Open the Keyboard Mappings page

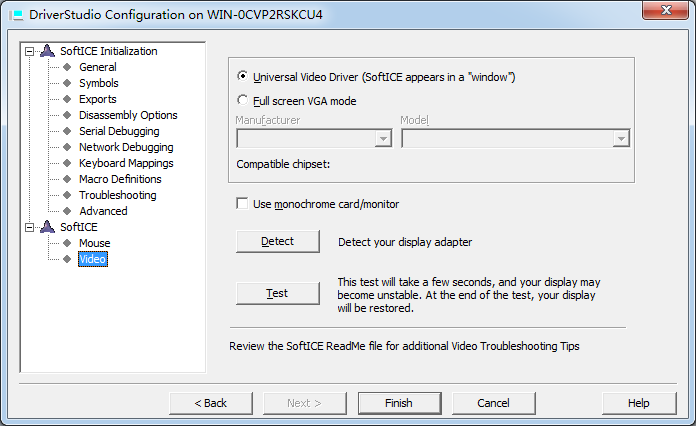coord(126,163)
